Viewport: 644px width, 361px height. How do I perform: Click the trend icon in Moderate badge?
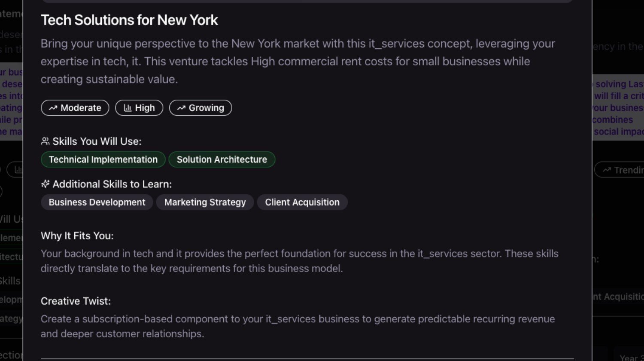53,108
